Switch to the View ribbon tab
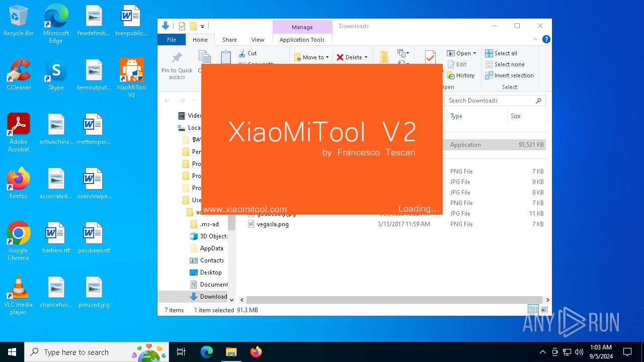The width and height of the screenshot is (644, 362). pos(258,40)
